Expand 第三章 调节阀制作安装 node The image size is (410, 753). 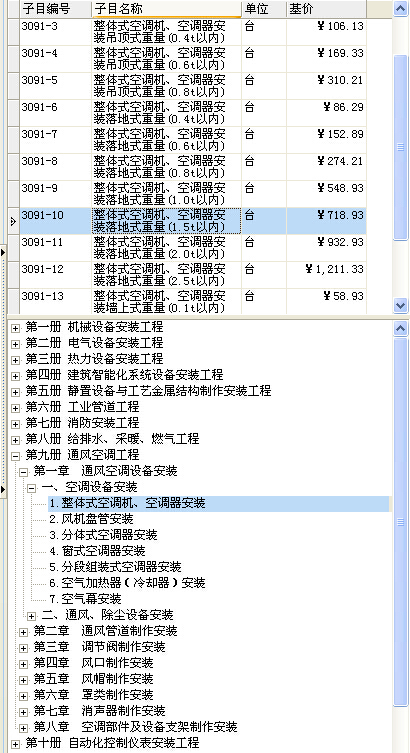pyautogui.click(x=24, y=648)
